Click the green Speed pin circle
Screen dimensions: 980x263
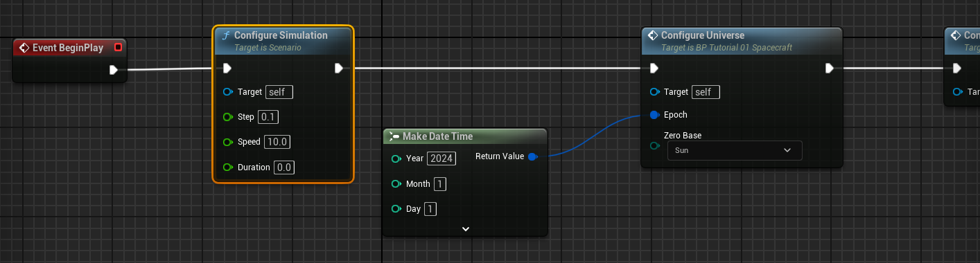[227, 142]
